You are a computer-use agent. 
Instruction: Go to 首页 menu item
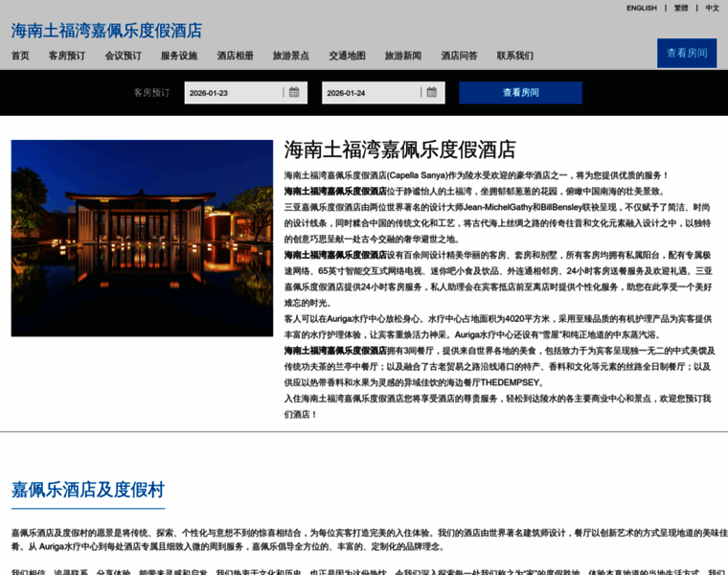tap(20, 56)
